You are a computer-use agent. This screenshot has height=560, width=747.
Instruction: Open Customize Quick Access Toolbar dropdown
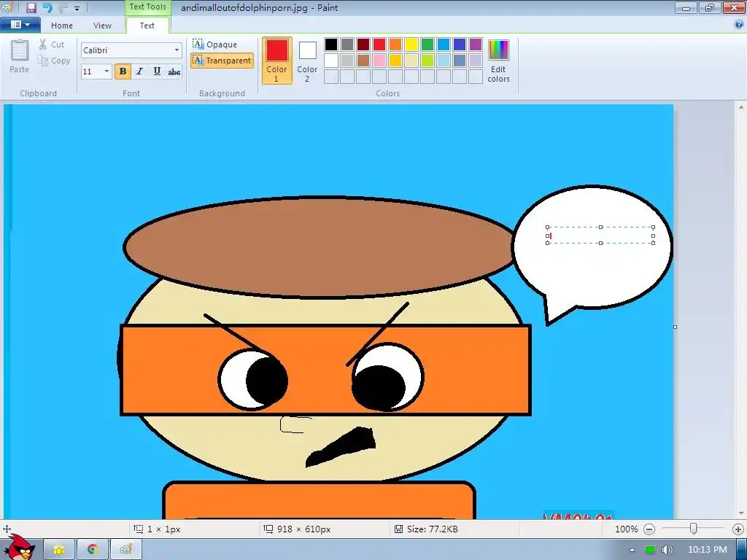point(77,8)
